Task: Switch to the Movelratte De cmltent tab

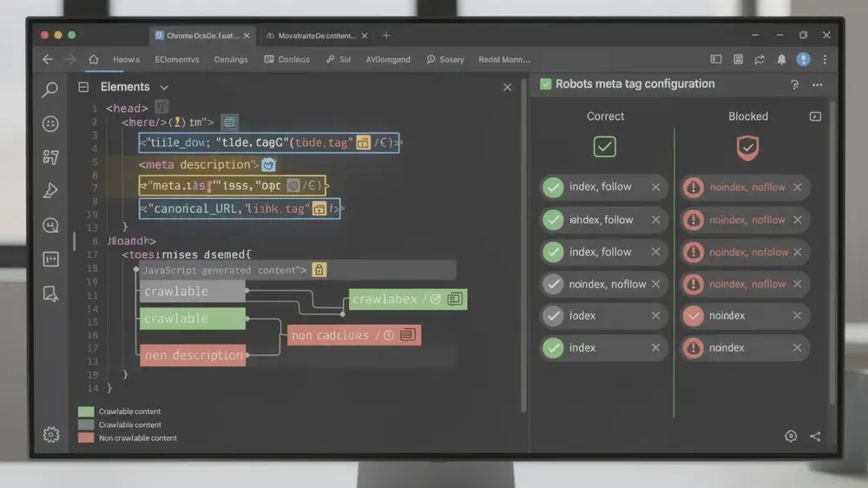Action: (317, 36)
